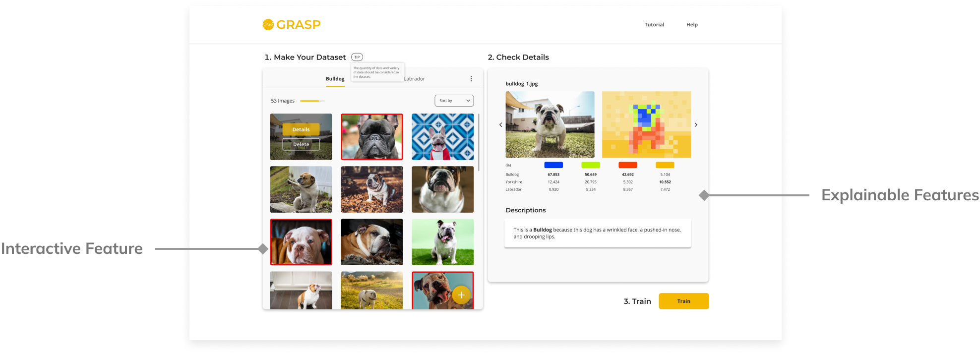Click the TIP badge beside Make Your Dataset
The image size is (980, 354).
(x=357, y=57)
